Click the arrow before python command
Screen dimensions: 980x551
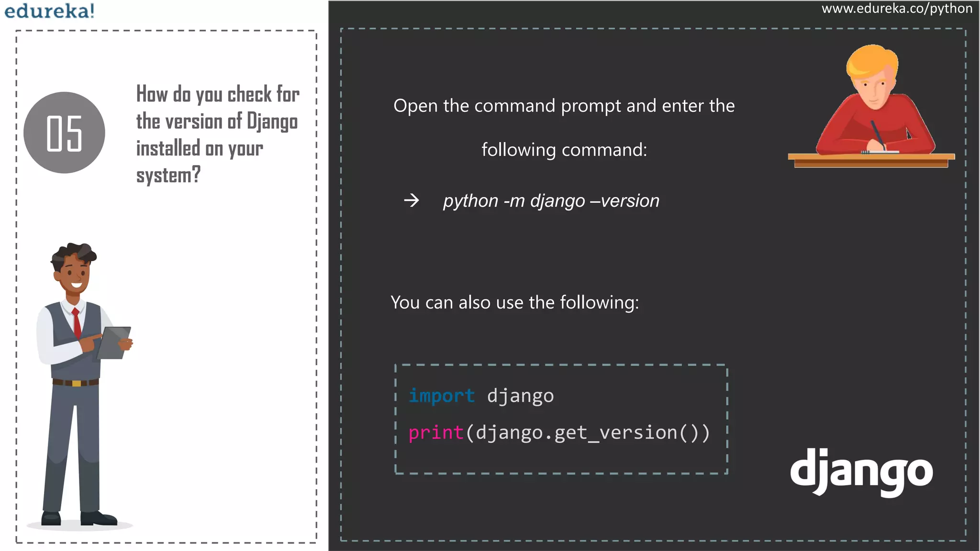tap(411, 200)
